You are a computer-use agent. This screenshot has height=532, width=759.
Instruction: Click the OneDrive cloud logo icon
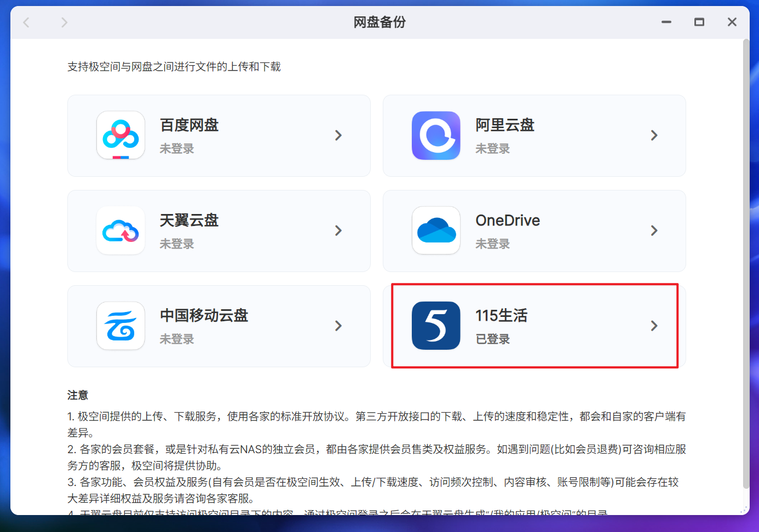436,230
